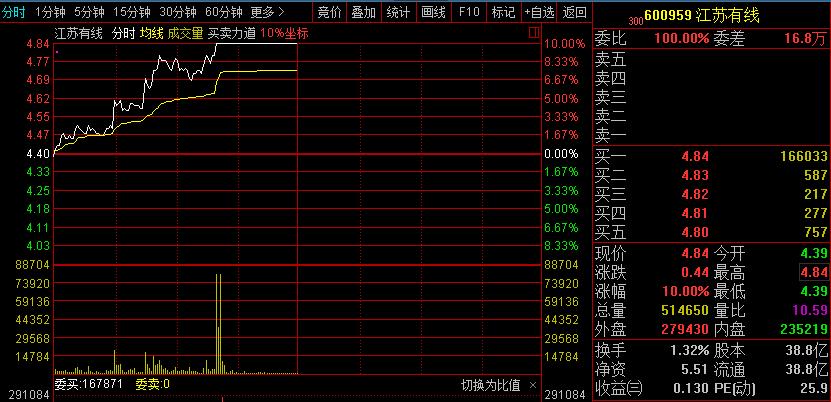Select the 5分钟 chart period tab

coord(89,12)
